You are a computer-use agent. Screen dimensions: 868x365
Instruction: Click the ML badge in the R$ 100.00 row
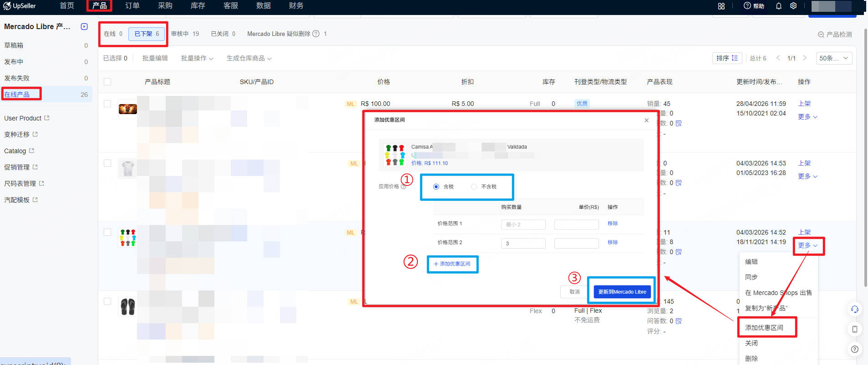350,104
